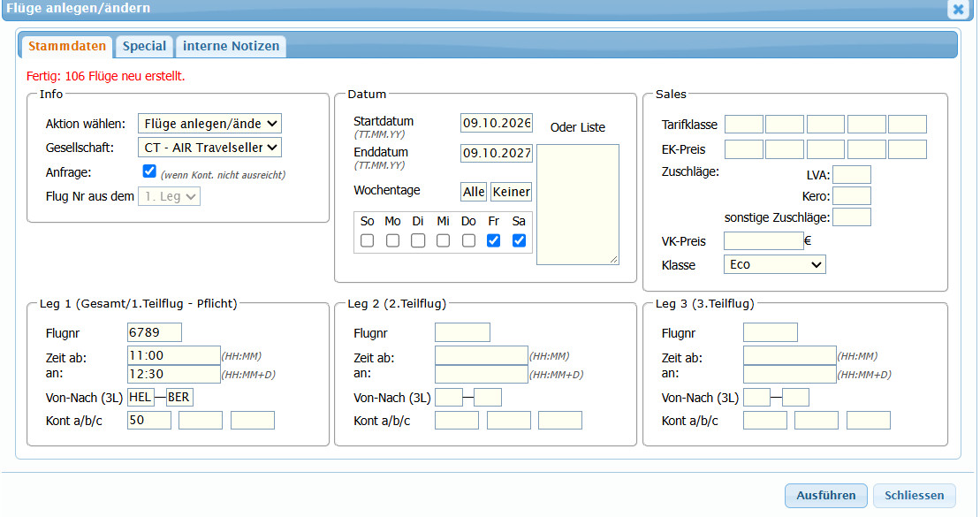Click the Schliessen button

click(914, 496)
